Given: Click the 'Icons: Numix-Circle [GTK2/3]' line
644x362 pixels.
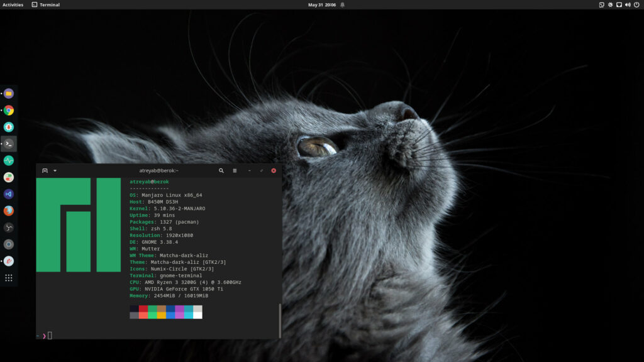Looking at the screenshot, I should 172,269.
